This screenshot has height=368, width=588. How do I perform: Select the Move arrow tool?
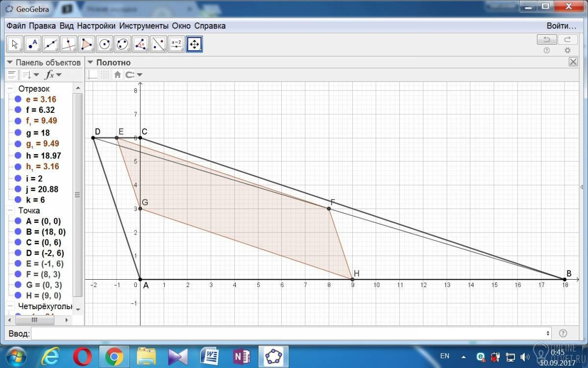coord(15,44)
